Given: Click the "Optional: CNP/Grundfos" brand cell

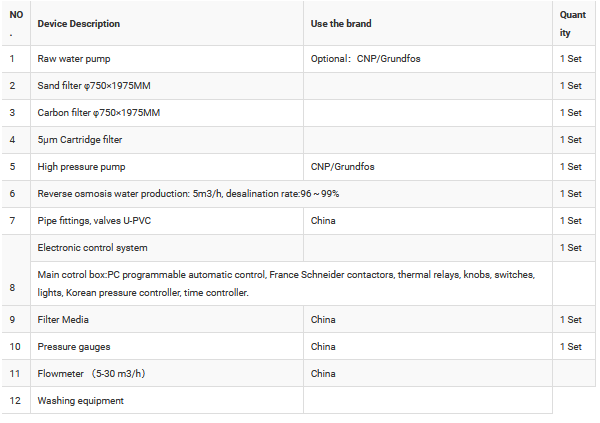Looking at the screenshot, I should point(366,59).
